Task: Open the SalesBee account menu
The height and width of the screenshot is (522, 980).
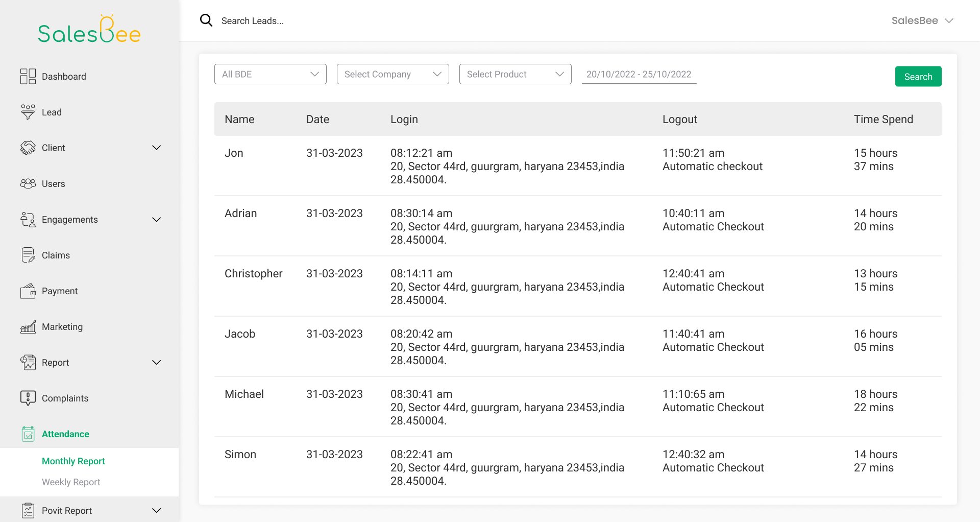Action: point(922,20)
